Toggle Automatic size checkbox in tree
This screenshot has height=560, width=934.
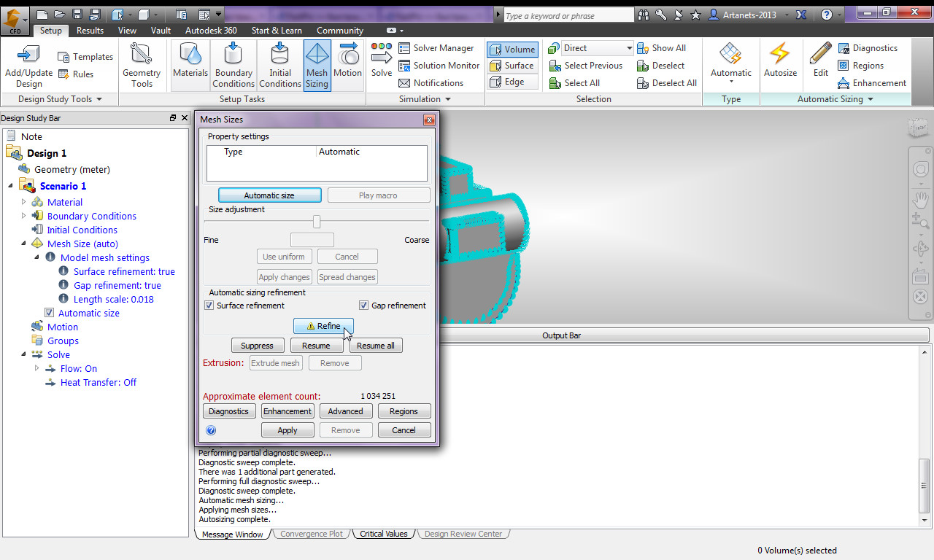pyautogui.click(x=50, y=313)
